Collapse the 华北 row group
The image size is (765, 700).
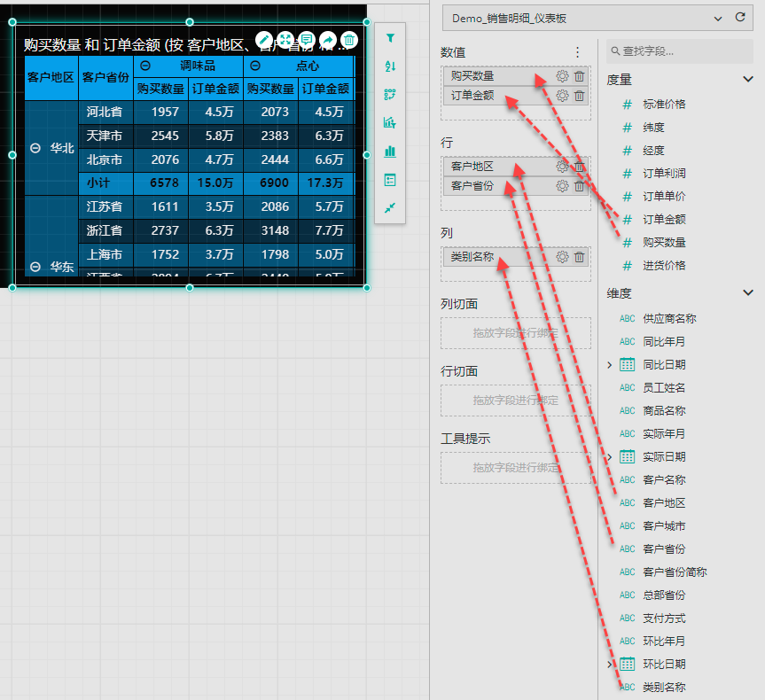tap(35, 149)
